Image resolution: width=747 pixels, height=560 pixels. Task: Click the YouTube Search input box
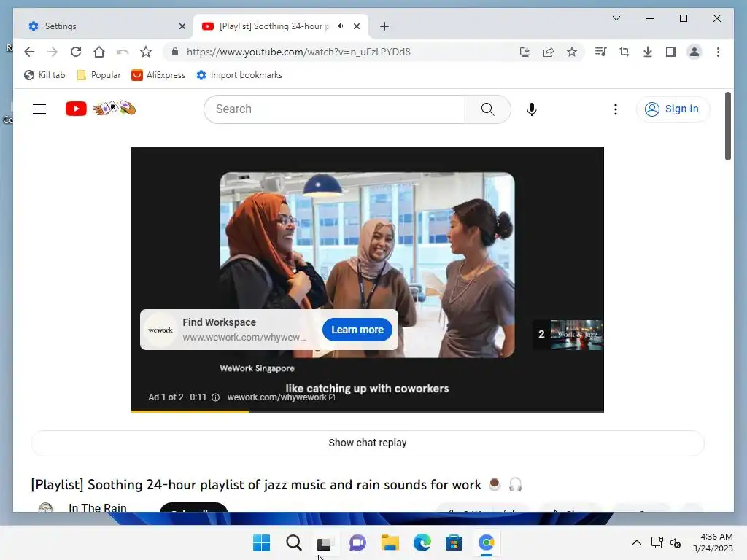pyautogui.click(x=334, y=109)
